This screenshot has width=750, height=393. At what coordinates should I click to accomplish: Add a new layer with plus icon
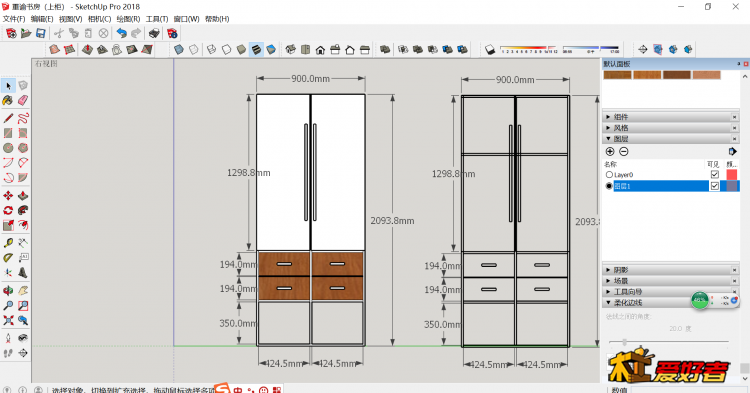click(610, 152)
